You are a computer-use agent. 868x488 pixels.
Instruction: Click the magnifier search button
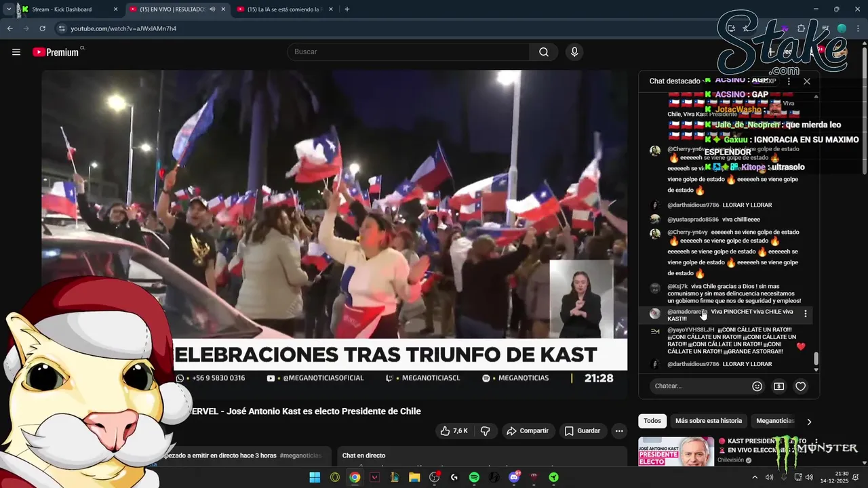pyautogui.click(x=544, y=52)
